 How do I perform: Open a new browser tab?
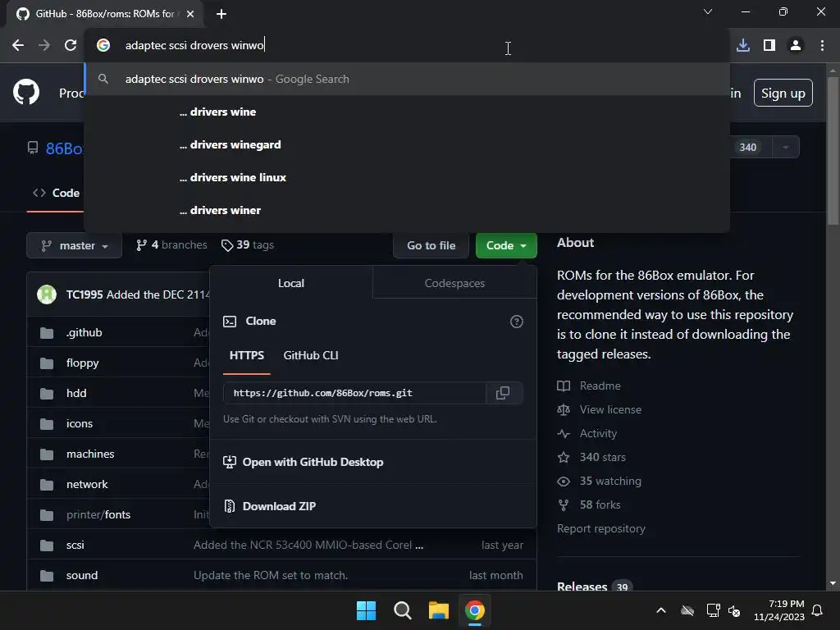pyautogui.click(x=221, y=14)
